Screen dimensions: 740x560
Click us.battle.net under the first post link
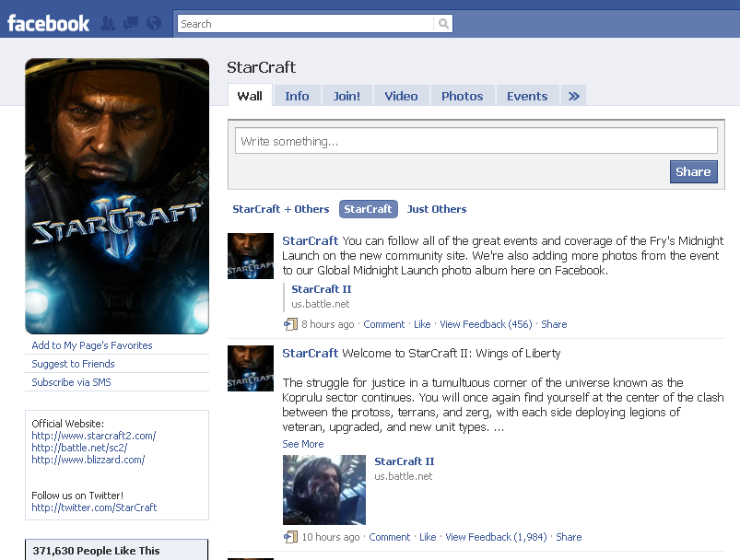pos(321,304)
